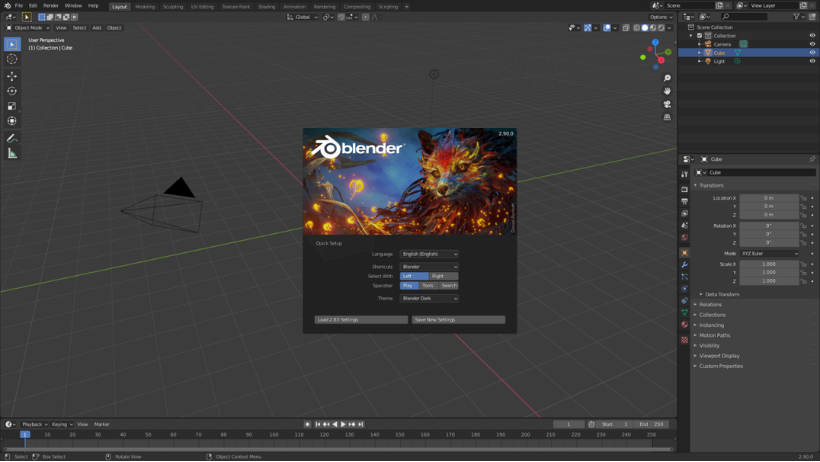Activate the Transform tool
The image size is (820, 462).
pos(12,121)
